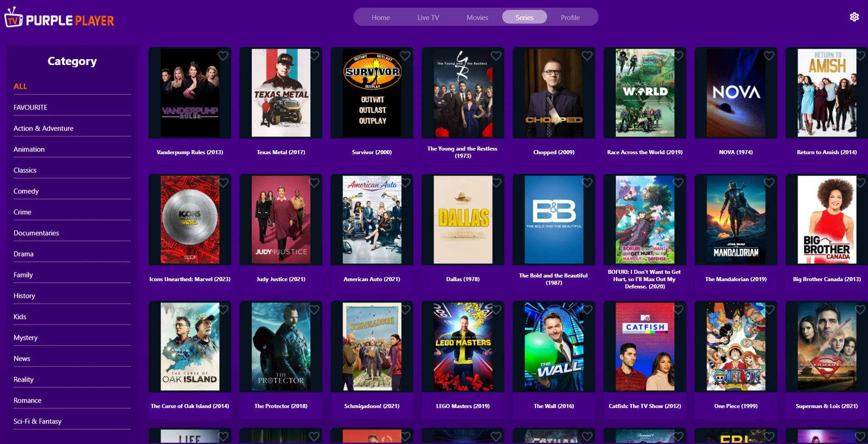
Task: Select the Kids category
Action: click(x=72, y=317)
